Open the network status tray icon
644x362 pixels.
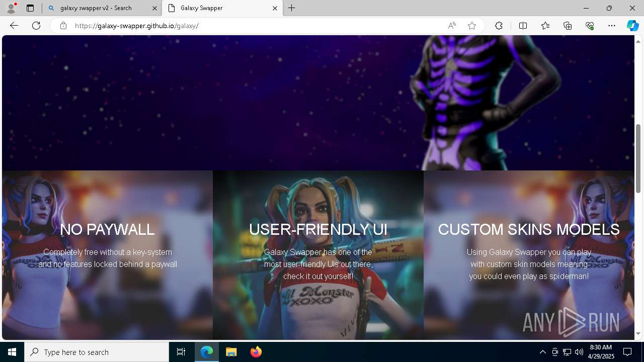pos(567,352)
